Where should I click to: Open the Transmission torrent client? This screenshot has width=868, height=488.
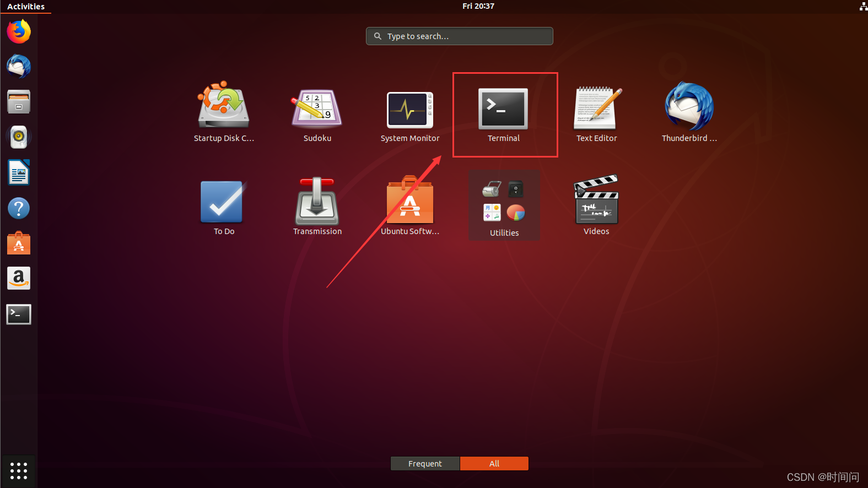click(x=317, y=207)
